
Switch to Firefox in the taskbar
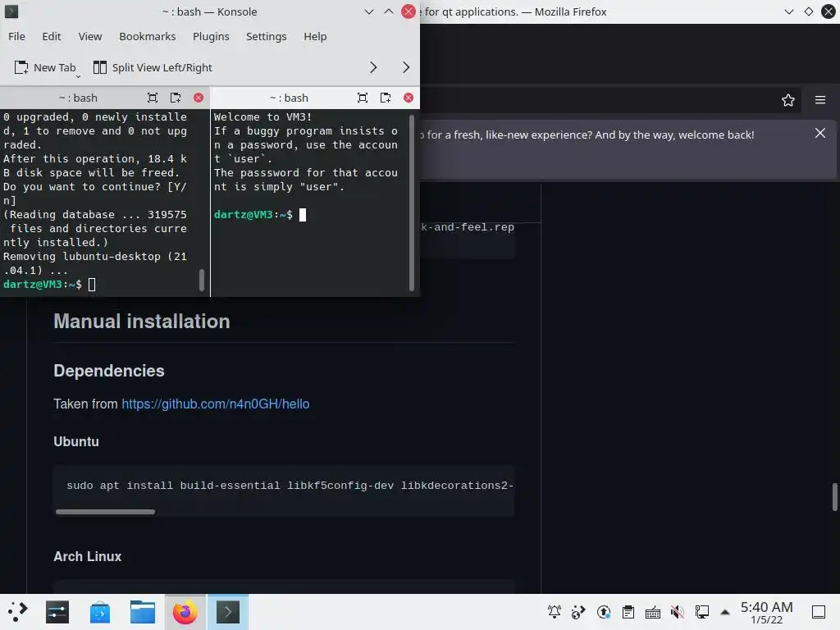tap(185, 612)
